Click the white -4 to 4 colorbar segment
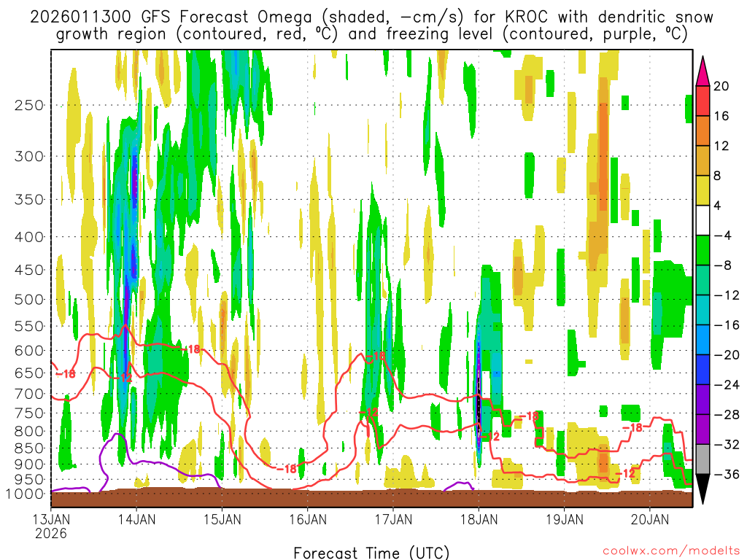This screenshot has height=560, width=747. (x=703, y=220)
